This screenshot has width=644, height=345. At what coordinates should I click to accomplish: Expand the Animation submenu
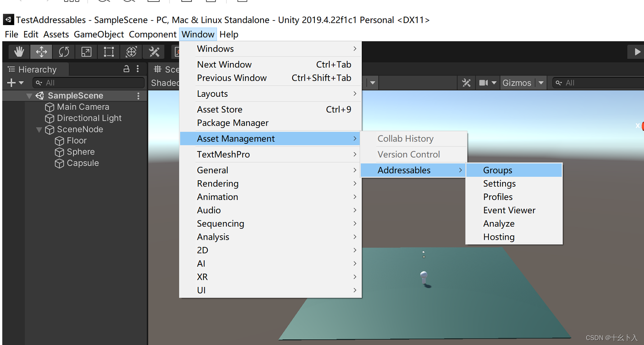coord(270,197)
